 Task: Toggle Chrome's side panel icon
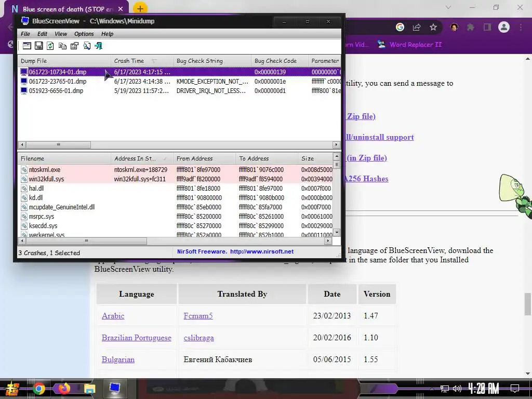pos(487,27)
